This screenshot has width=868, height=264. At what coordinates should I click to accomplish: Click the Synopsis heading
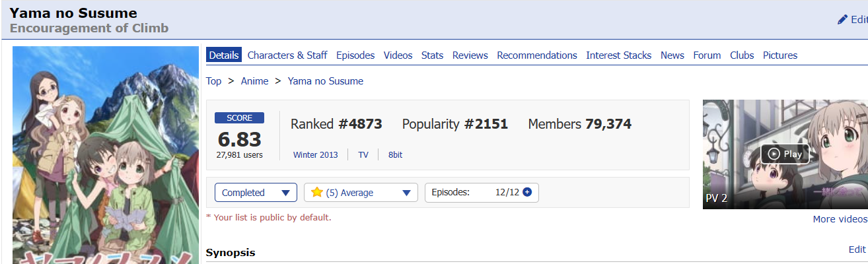231,252
